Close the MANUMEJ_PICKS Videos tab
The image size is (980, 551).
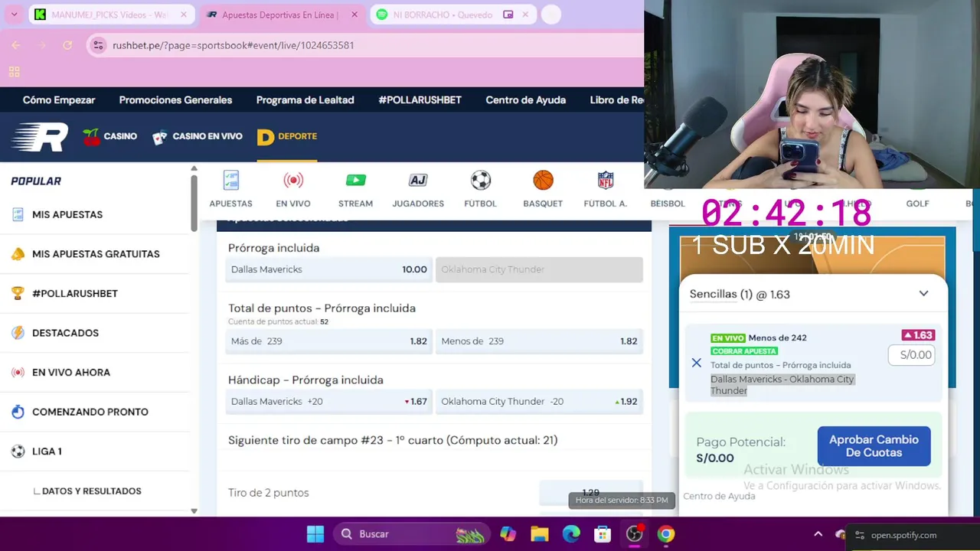click(184, 15)
